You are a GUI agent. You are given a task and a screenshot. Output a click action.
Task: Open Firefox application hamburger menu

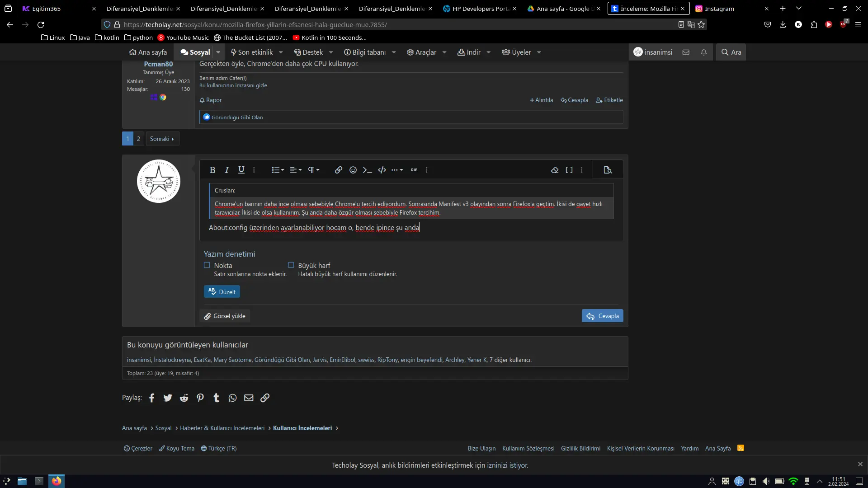point(858,25)
